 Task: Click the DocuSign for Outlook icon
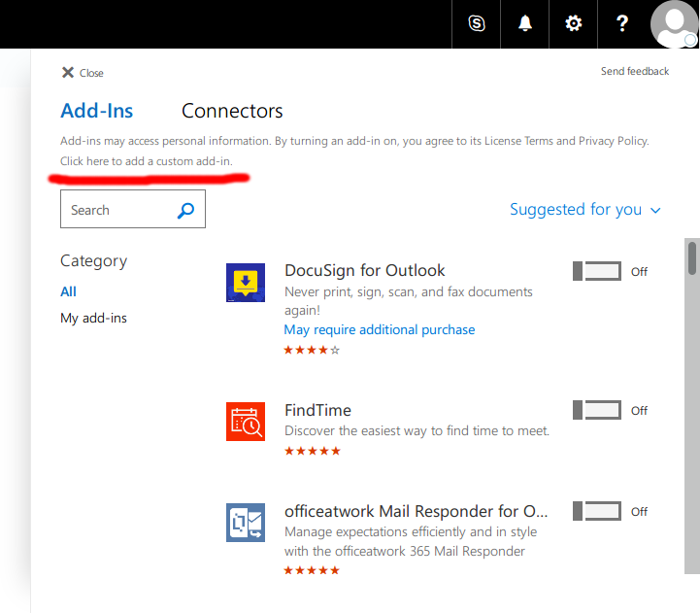point(246,283)
